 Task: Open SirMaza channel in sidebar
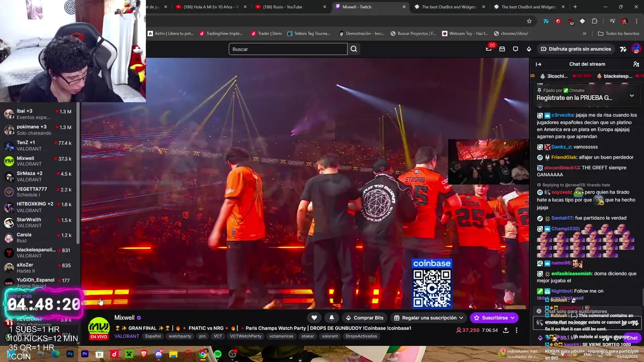(x=38, y=176)
